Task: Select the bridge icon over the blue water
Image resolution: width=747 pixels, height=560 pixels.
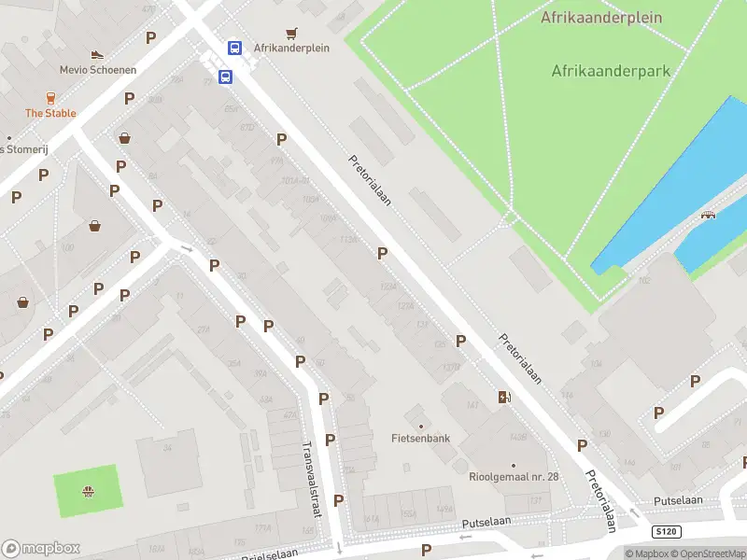Action: 708,215
